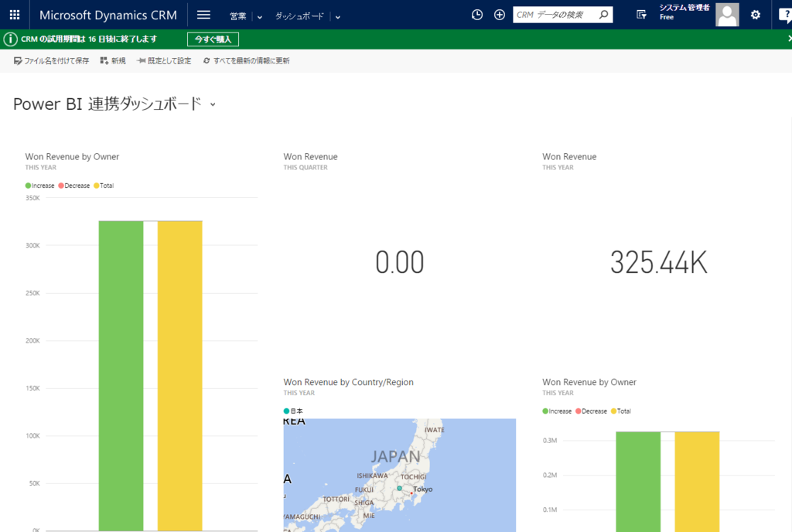Click すべてを最新の情報に更新 command
792x532 pixels.
coord(247,60)
